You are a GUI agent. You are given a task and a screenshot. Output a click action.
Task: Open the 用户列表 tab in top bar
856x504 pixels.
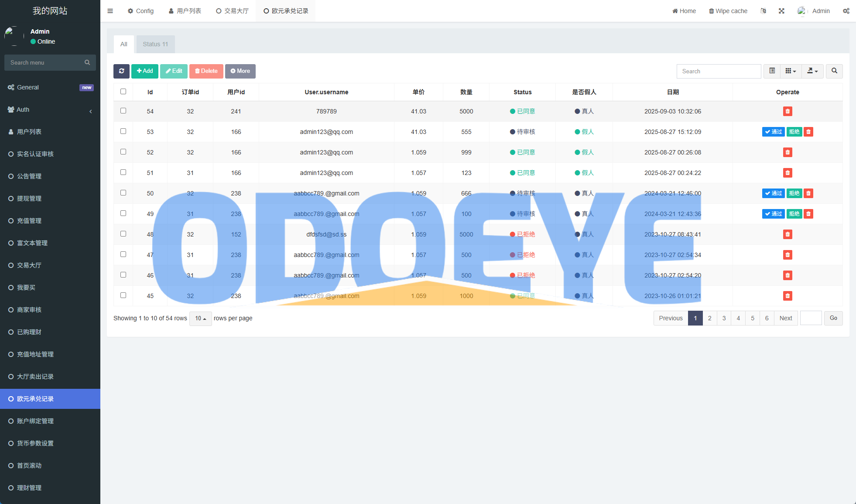[185, 11]
